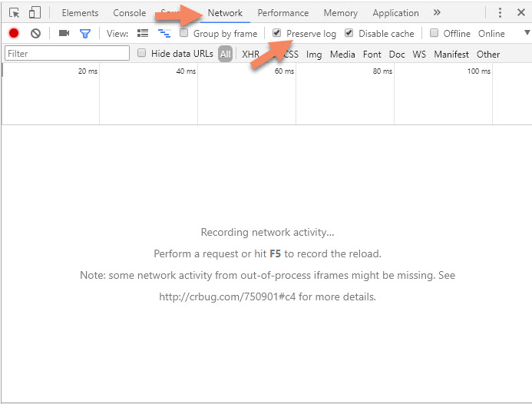532x404 pixels.
Task: Toggle the blue filter funnel icon
Action: (85, 34)
